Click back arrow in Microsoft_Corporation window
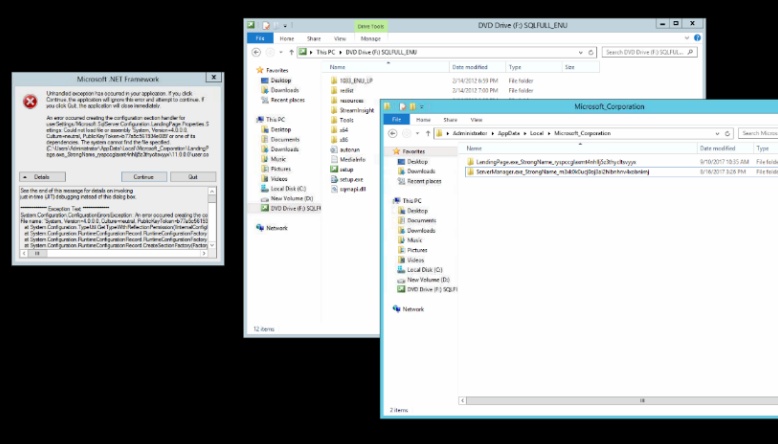The width and height of the screenshot is (778, 444). click(x=392, y=133)
